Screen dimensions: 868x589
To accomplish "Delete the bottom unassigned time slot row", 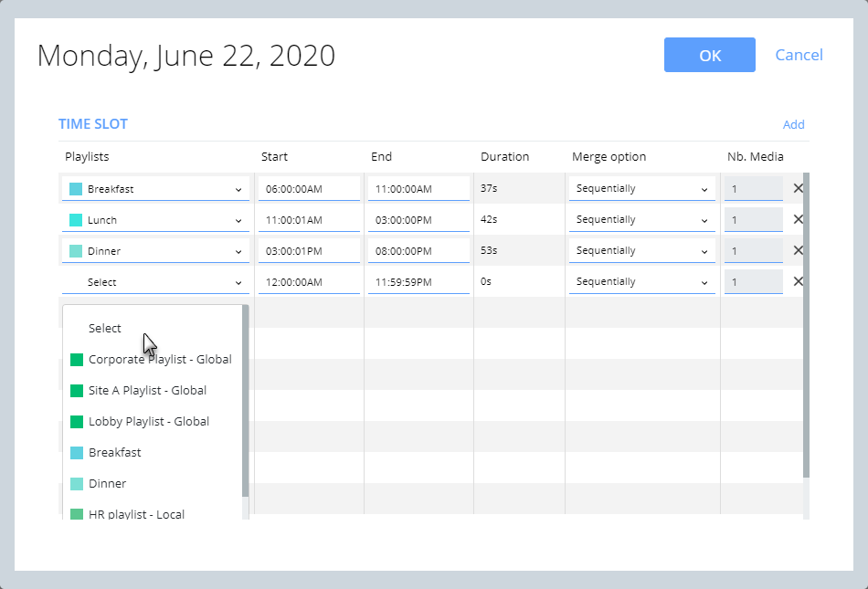I will (x=797, y=281).
